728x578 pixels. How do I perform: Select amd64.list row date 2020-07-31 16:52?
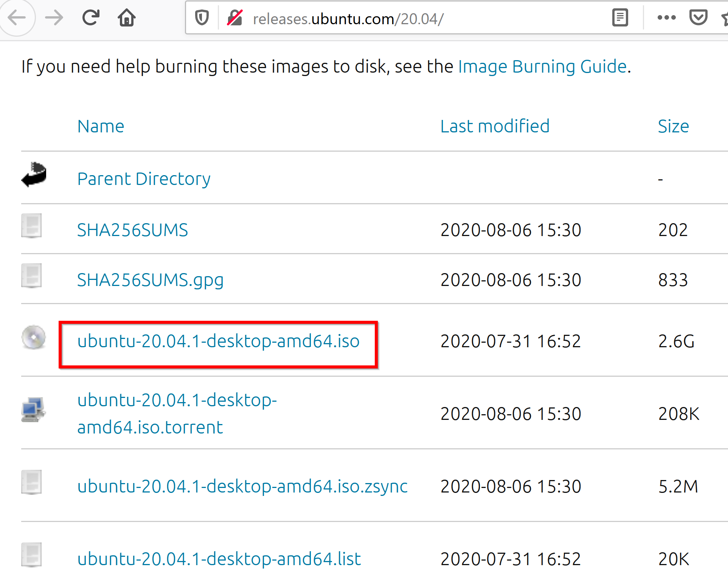coord(511,559)
